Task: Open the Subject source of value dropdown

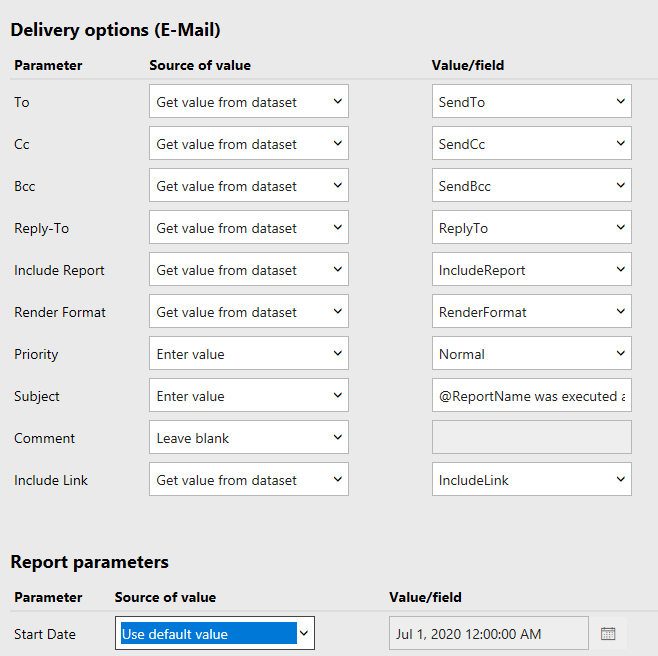Action: click(x=248, y=396)
